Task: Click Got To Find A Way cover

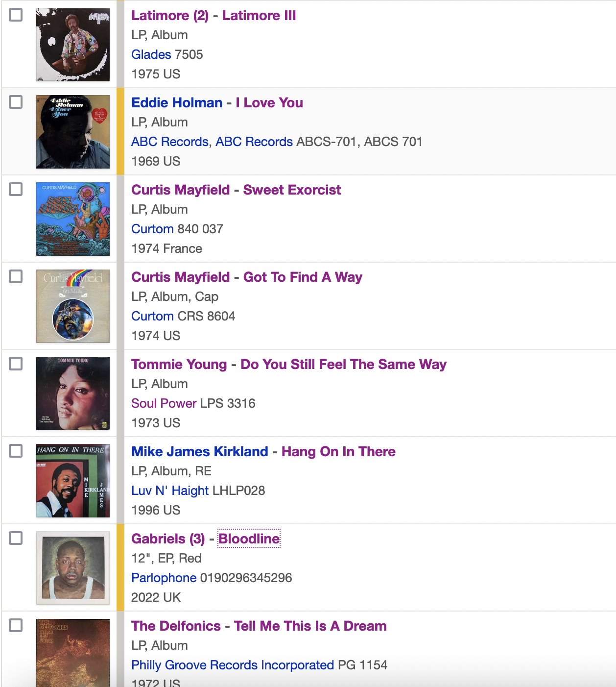Action: coord(73,306)
